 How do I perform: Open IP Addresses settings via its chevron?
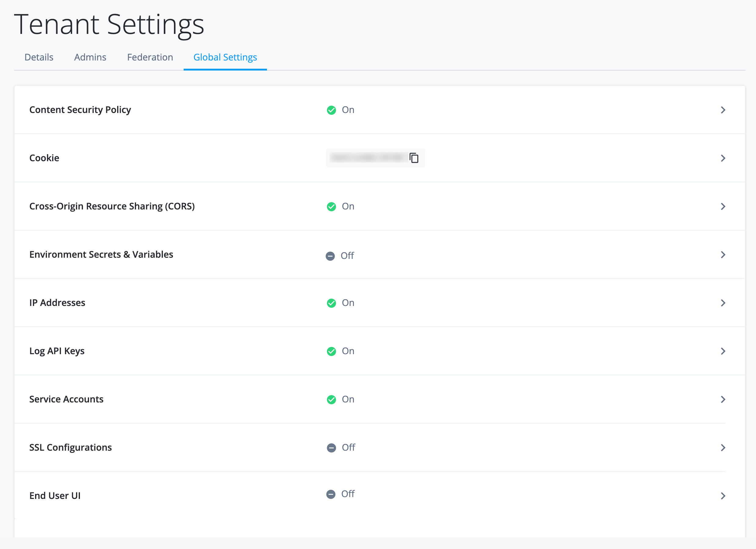pos(723,303)
